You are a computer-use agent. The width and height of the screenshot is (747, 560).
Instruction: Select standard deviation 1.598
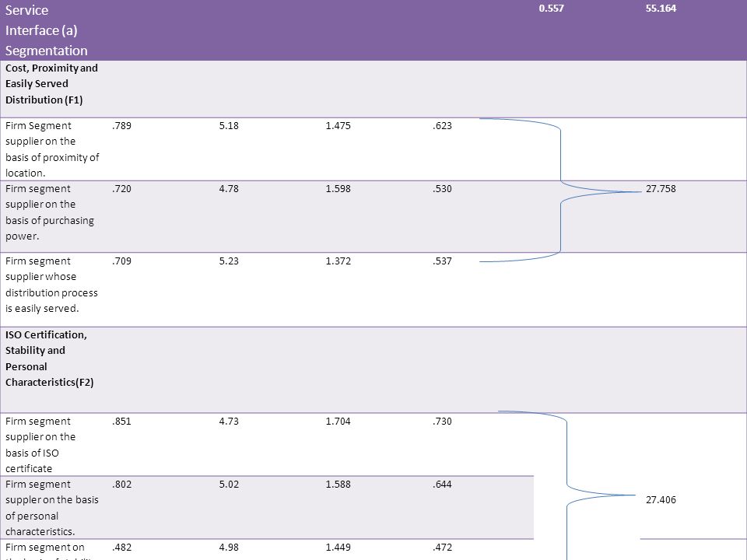tap(338, 188)
